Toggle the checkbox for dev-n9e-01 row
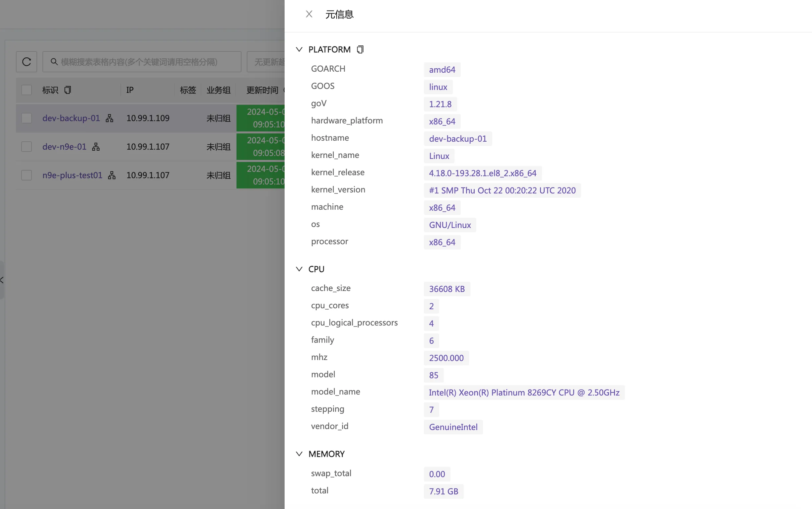The height and width of the screenshot is (509, 812). [x=26, y=146]
